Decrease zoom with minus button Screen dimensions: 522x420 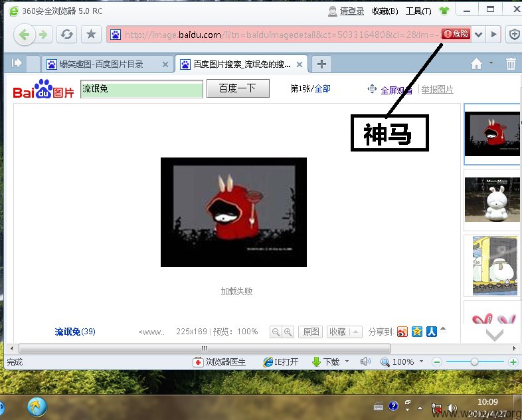tap(437, 362)
